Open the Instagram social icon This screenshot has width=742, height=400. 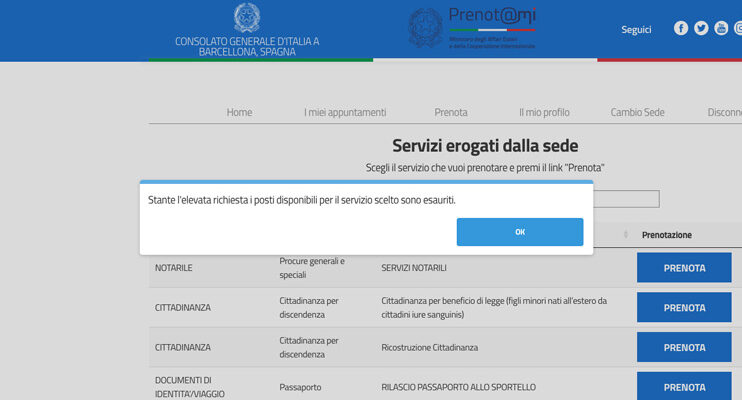tap(738, 28)
